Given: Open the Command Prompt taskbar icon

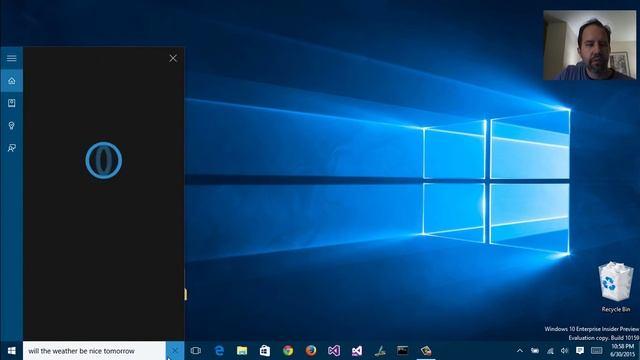Looking at the screenshot, I should click(402, 350).
